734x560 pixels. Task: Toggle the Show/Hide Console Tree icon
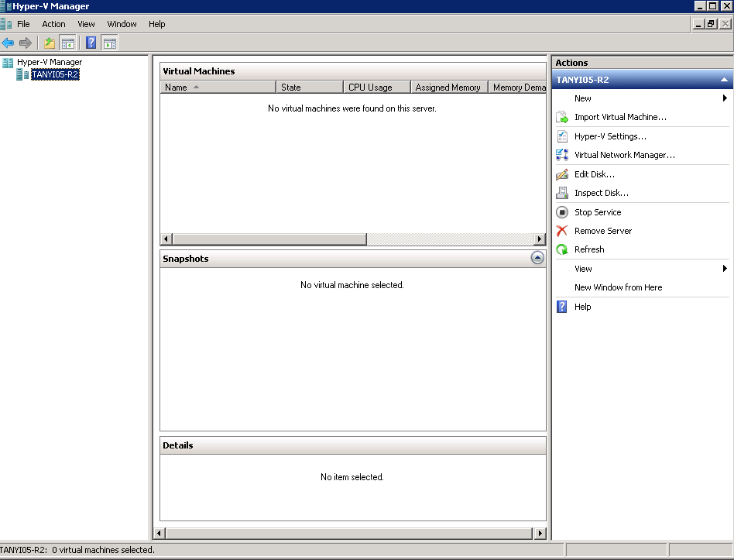68,43
